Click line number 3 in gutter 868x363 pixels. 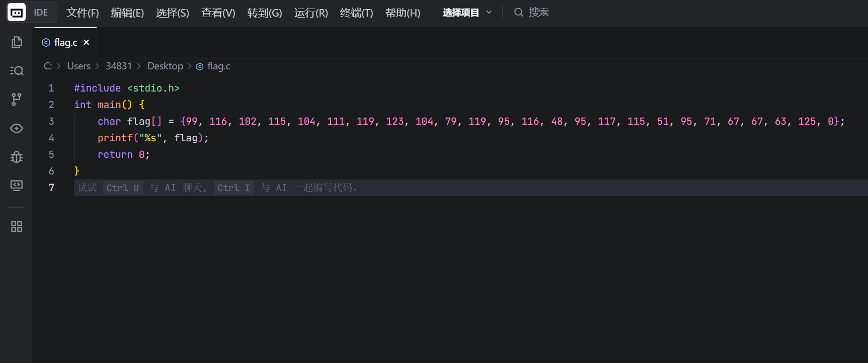51,122
